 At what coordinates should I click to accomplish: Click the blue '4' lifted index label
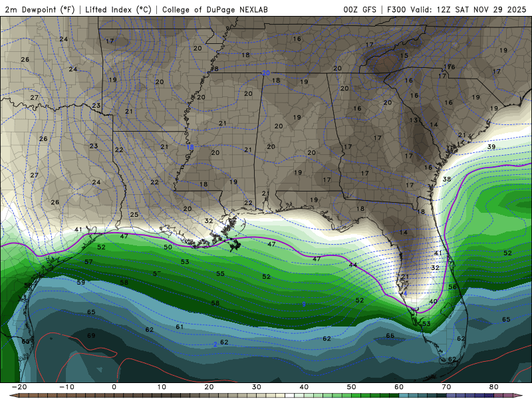click(405, 293)
